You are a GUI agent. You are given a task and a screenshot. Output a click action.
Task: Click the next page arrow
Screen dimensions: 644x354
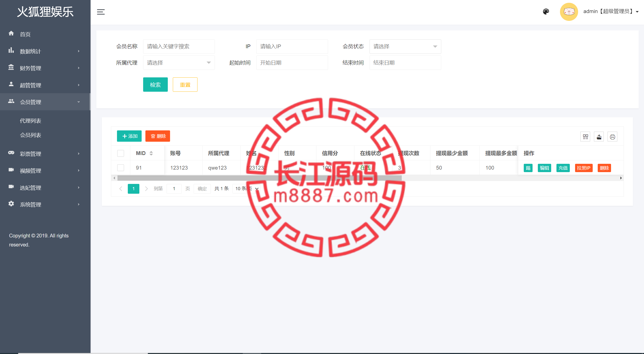pos(146,189)
